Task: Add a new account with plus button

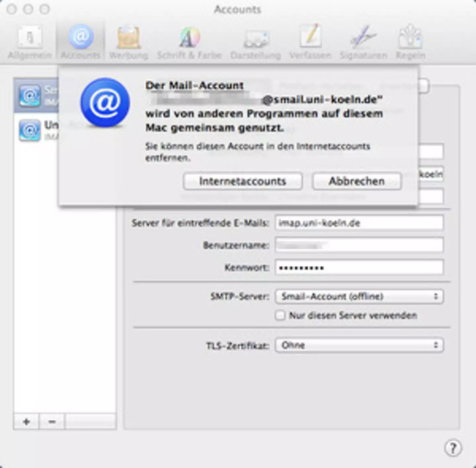Action: 26,422
